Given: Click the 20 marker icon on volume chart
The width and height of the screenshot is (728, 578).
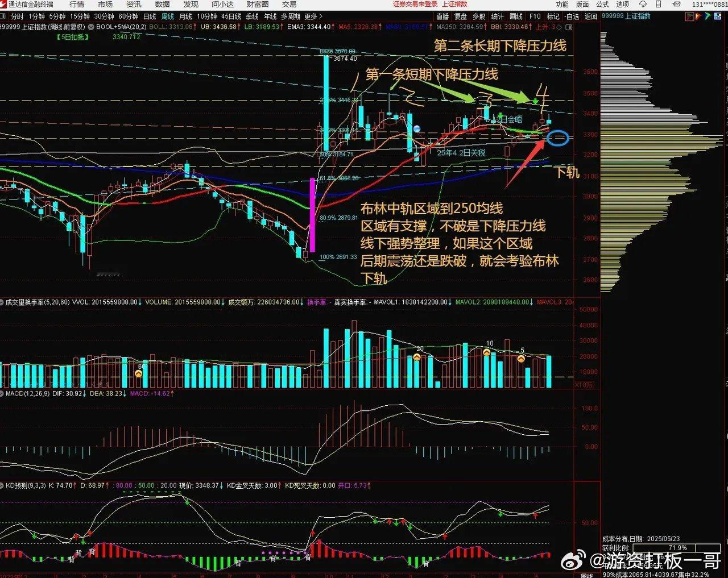Looking at the screenshot, I should pos(417,356).
